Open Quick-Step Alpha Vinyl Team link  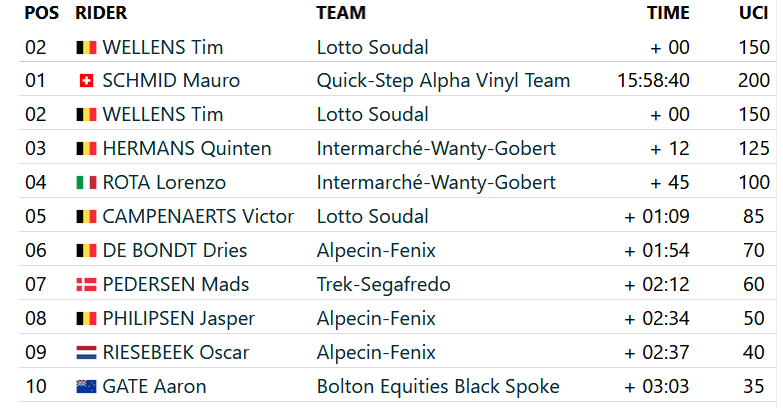coord(443,81)
